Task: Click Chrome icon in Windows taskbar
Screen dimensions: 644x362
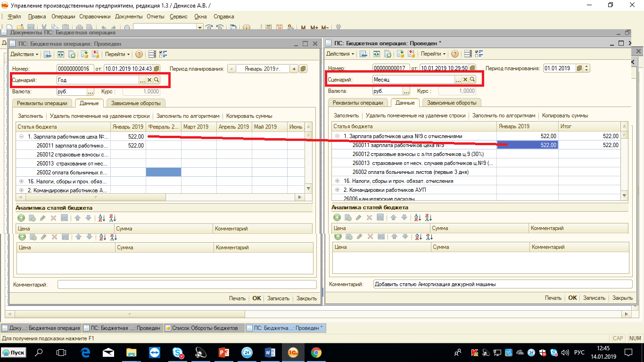Action: coord(316,352)
